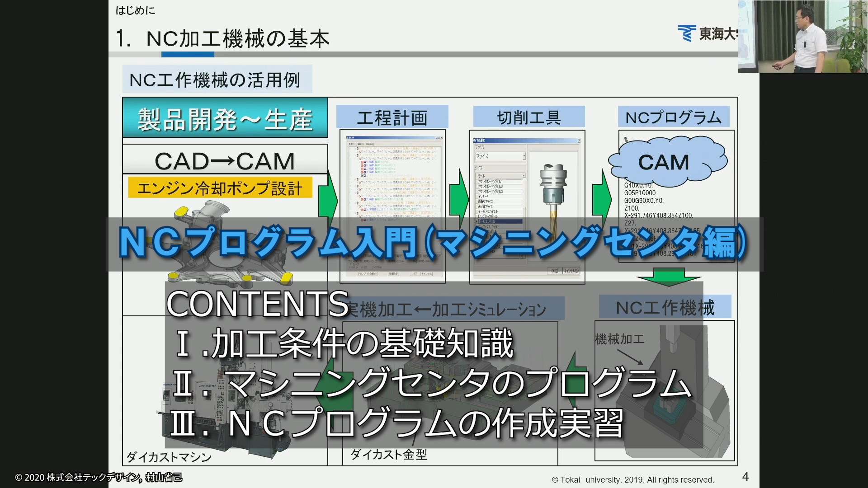This screenshot has width=868, height=488.
Task: Select contents item Ⅰ.加工条件の基礎知識
Action: click(x=344, y=343)
